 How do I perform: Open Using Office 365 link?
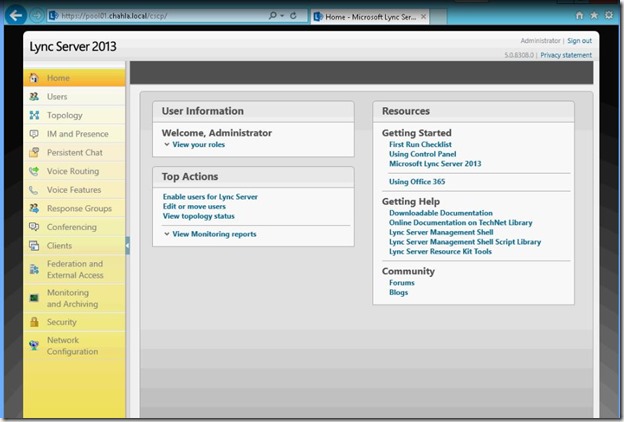point(417,182)
